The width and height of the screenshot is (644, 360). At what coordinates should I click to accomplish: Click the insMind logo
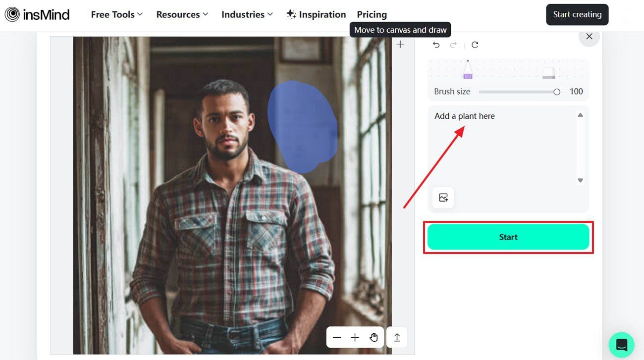pos(37,14)
